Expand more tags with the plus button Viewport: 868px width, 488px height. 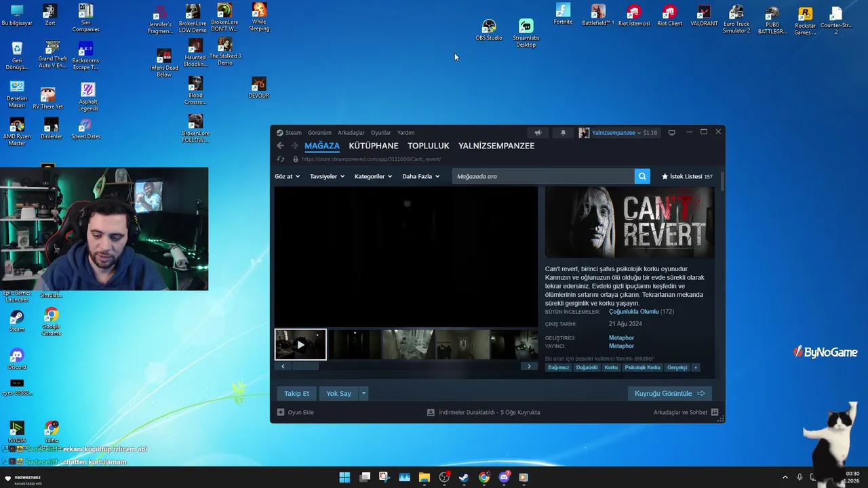695,367
